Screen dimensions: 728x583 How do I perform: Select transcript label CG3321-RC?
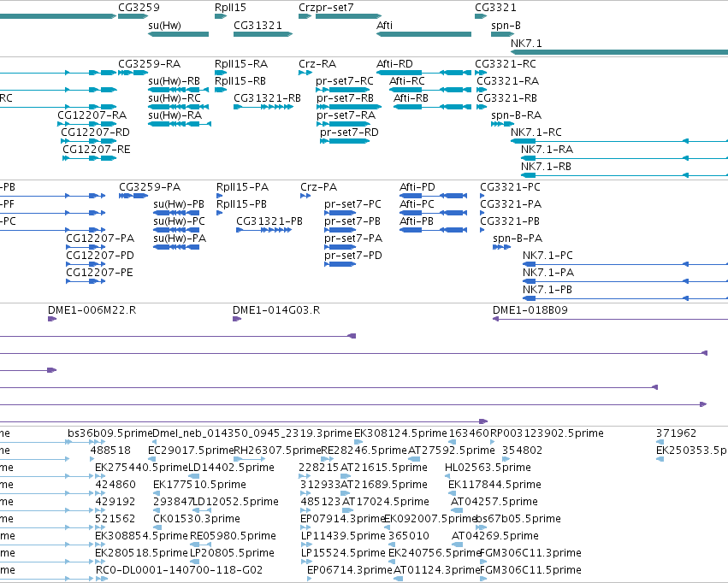505,64
